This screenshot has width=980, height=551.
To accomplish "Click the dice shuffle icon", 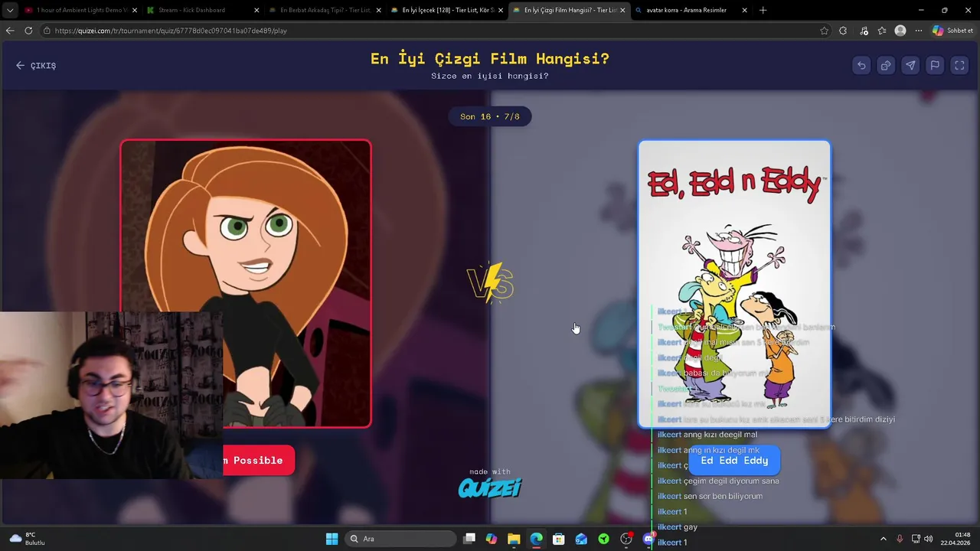I will [886, 66].
